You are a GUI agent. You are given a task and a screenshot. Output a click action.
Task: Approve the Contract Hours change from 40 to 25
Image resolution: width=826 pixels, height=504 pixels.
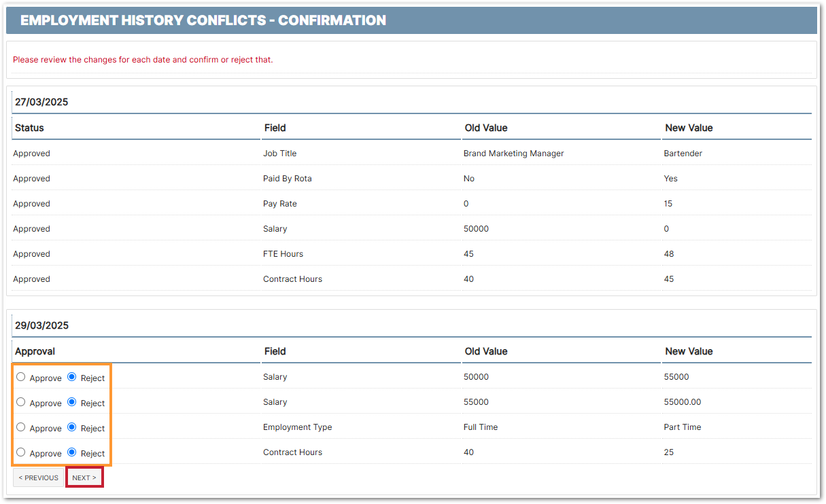pos(21,452)
